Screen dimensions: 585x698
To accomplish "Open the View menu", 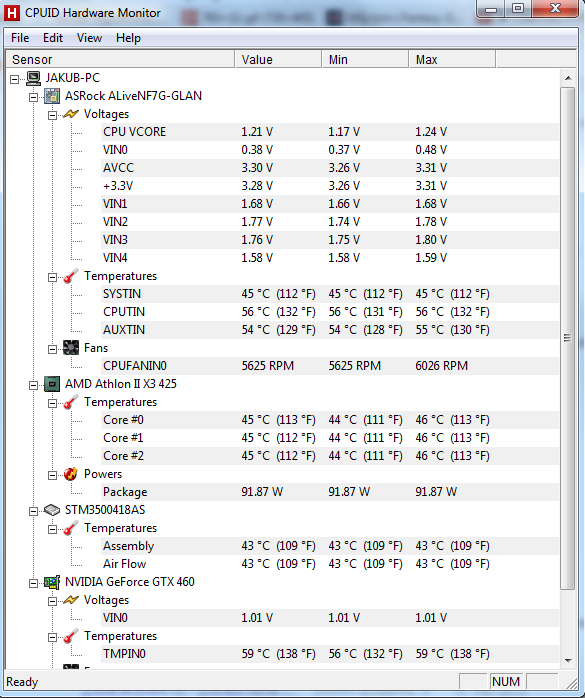I will 89,38.
